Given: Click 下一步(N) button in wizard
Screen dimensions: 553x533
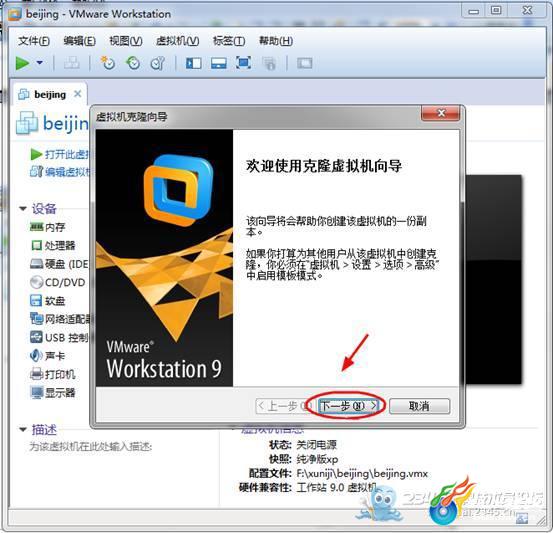Looking at the screenshot, I should click(348, 406).
